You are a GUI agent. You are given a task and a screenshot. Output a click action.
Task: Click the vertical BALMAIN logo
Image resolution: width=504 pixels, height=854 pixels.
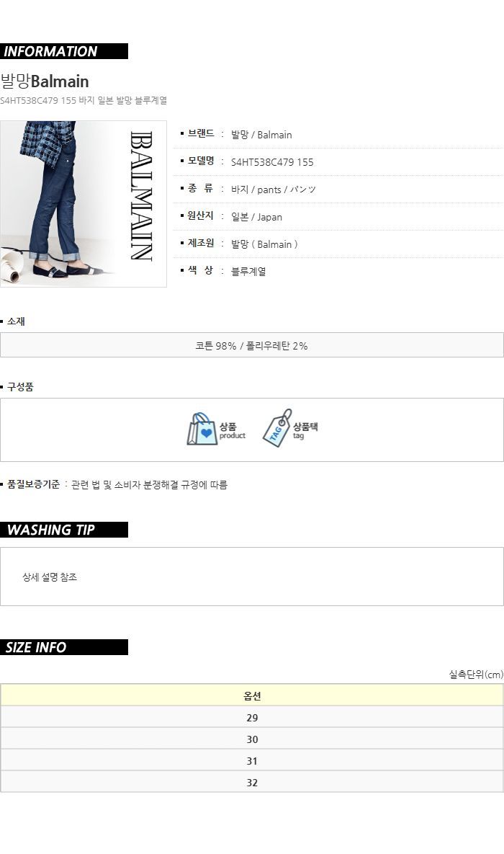tap(141, 196)
